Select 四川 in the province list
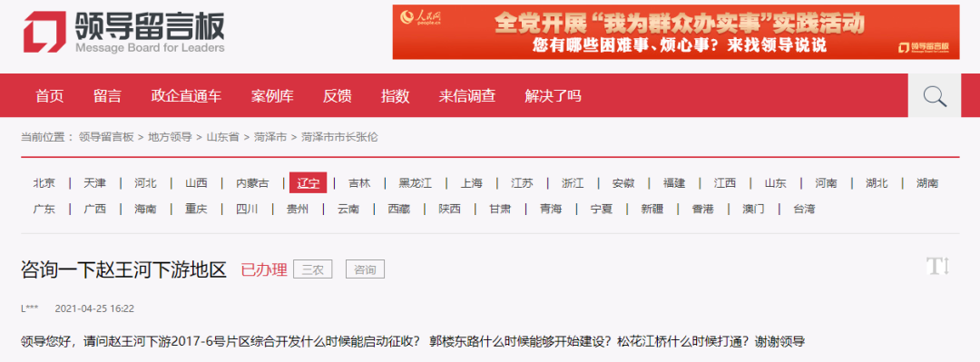The width and height of the screenshot is (980, 362). click(247, 209)
